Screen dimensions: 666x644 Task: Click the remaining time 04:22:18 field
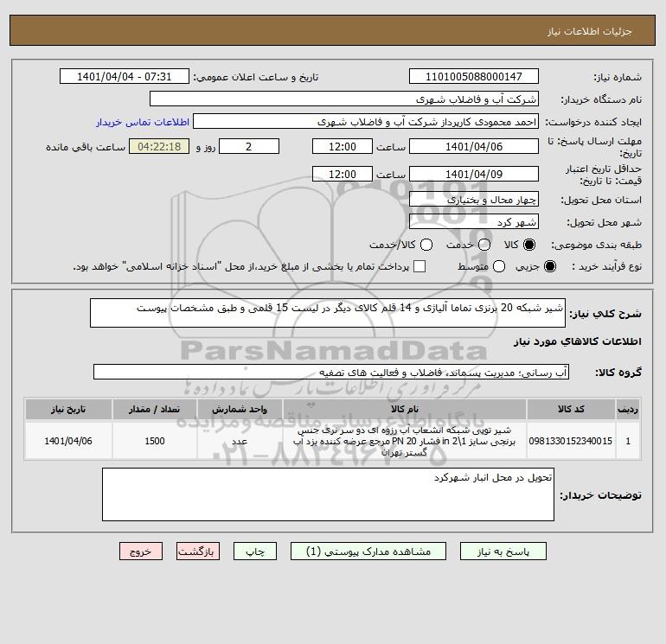pos(159,146)
